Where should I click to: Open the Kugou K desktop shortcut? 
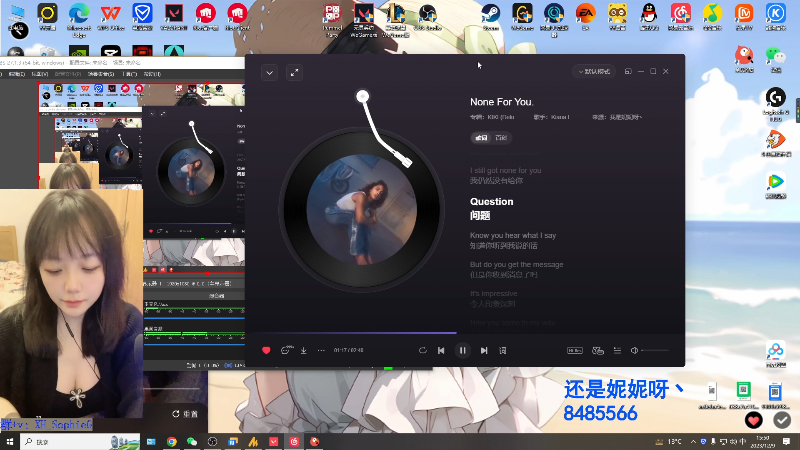776,17
